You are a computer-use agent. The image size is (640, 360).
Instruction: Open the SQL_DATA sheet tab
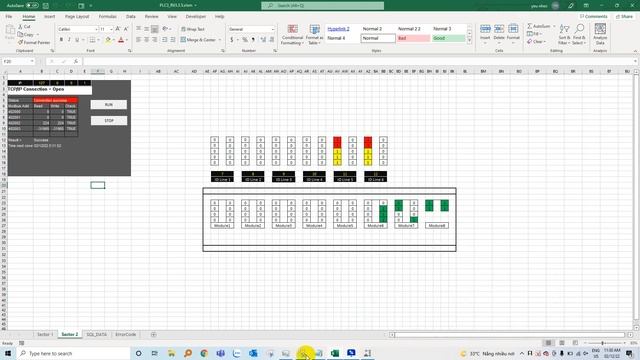click(x=97, y=334)
